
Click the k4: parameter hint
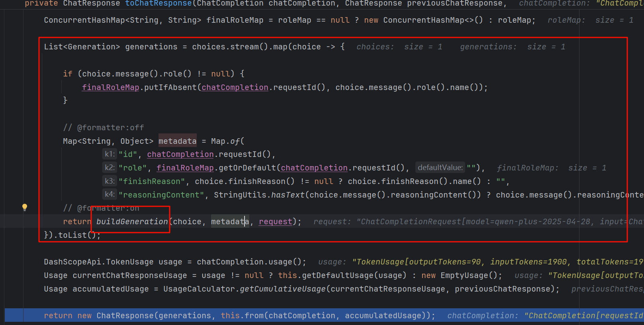pyautogui.click(x=110, y=195)
